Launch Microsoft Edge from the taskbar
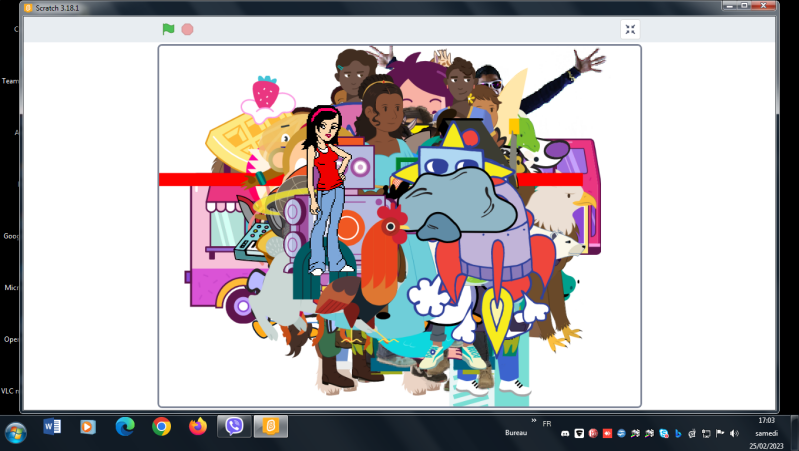This screenshot has width=799, height=451. point(125,427)
